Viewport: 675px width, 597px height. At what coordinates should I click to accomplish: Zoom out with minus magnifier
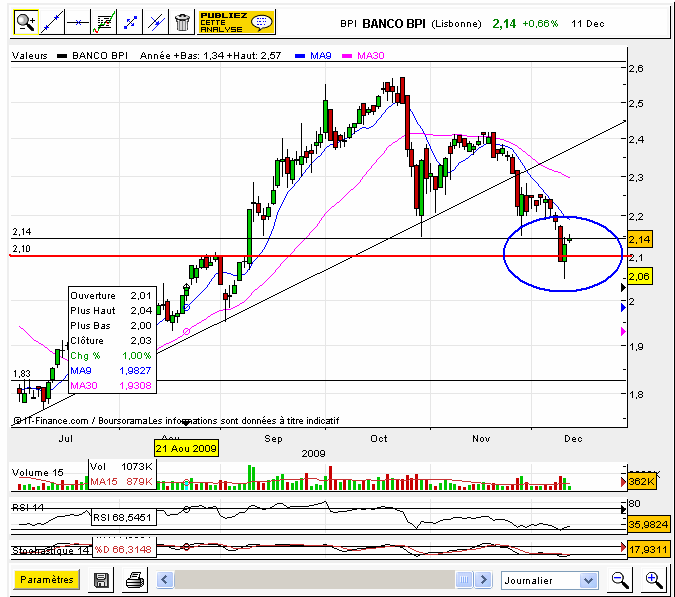point(620,580)
